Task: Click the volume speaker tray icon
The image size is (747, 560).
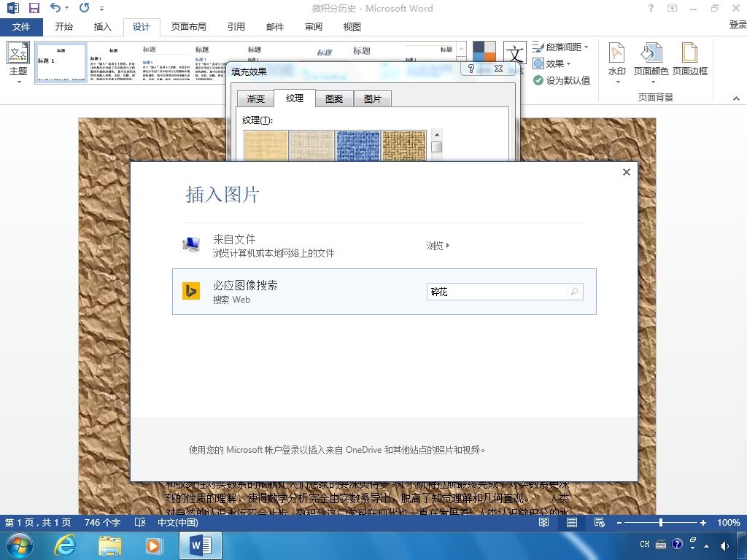Action: 724,545
